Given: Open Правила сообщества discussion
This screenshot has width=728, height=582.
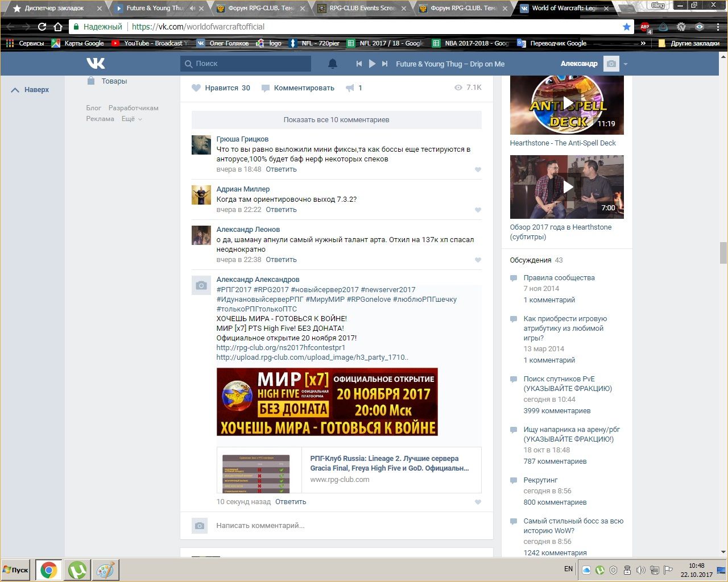Looking at the screenshot, I should coord(559,278).
